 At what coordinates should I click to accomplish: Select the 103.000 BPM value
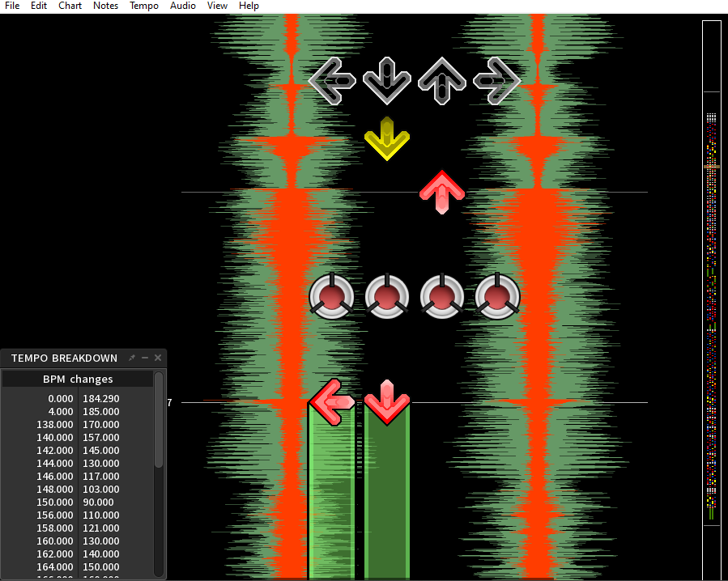(100, 490)
